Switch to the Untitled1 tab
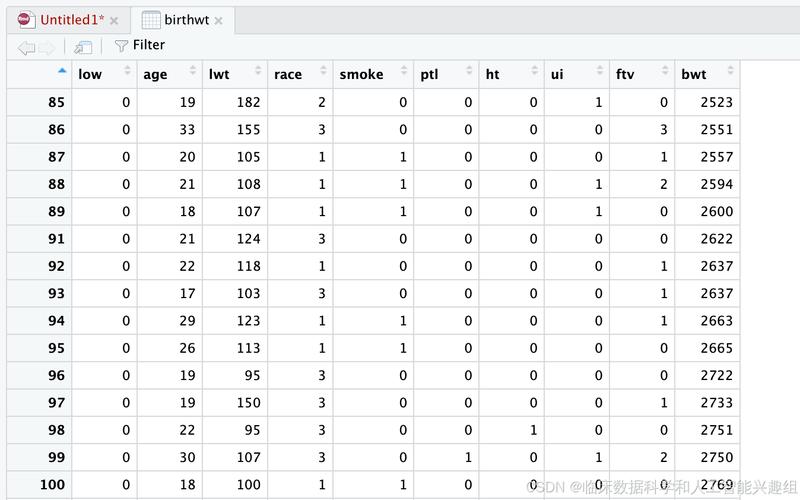The height and width of the screenshot is (500, 800). tap(71, 20)
